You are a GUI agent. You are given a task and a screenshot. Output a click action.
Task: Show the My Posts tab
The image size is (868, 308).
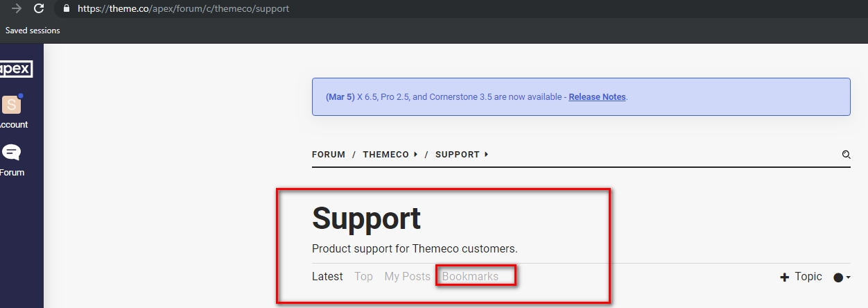(x=407, y=276)
